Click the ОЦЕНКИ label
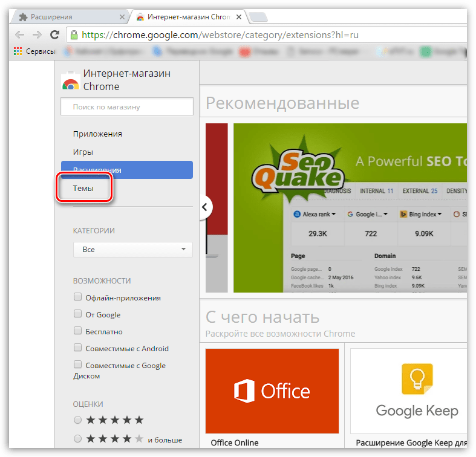Screen dimensions: 476x457 pos(88,404)
